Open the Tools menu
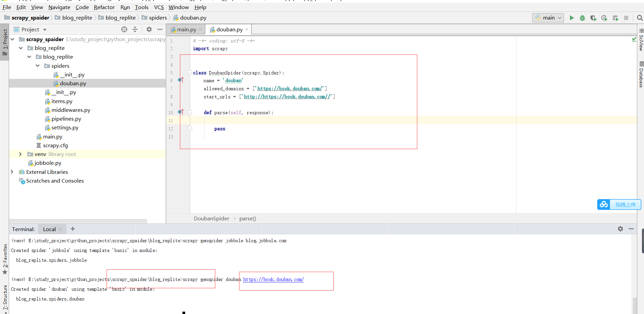Viewport: 644px width, 314px height. 142,7
